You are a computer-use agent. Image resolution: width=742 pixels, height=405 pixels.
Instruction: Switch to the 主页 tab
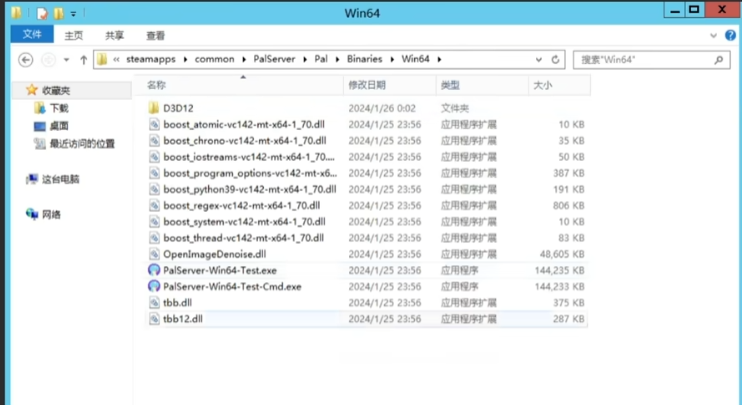click(x=74, y=35)
